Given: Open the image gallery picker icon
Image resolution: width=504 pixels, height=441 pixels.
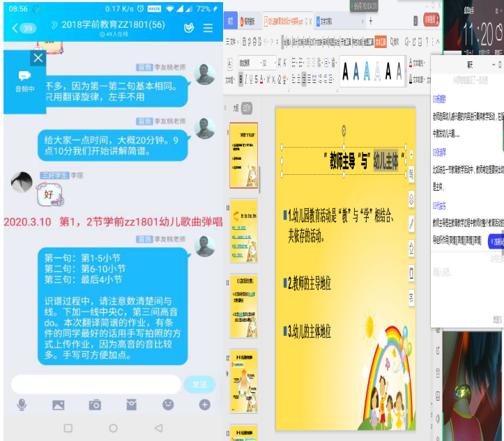Looking at the screenshot, I should coord(58,404).
